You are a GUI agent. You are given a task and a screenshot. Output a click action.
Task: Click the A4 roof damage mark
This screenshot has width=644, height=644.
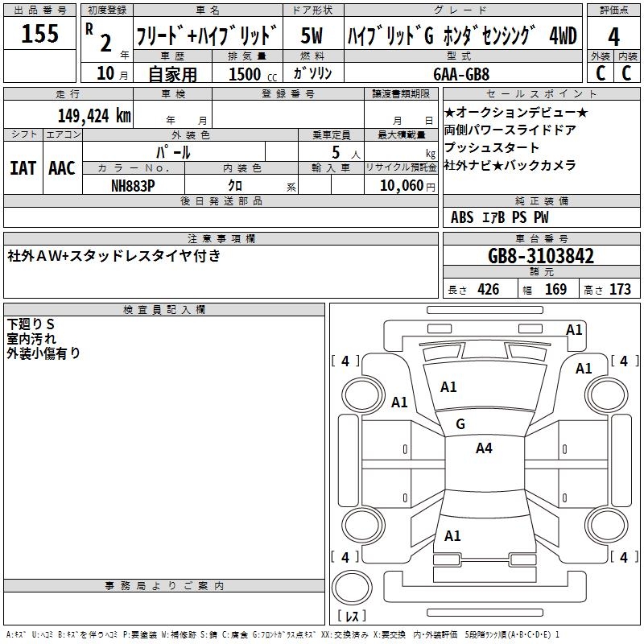coord(484,448)
